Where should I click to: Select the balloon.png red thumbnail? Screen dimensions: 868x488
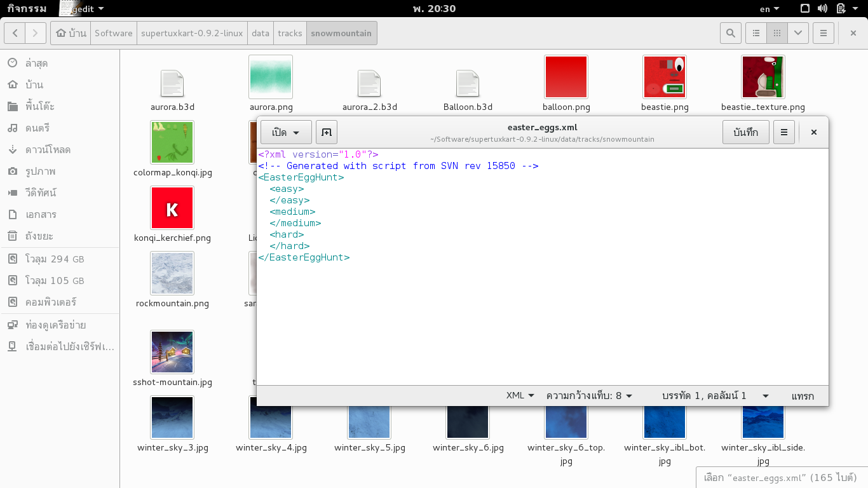click(566, 77)
